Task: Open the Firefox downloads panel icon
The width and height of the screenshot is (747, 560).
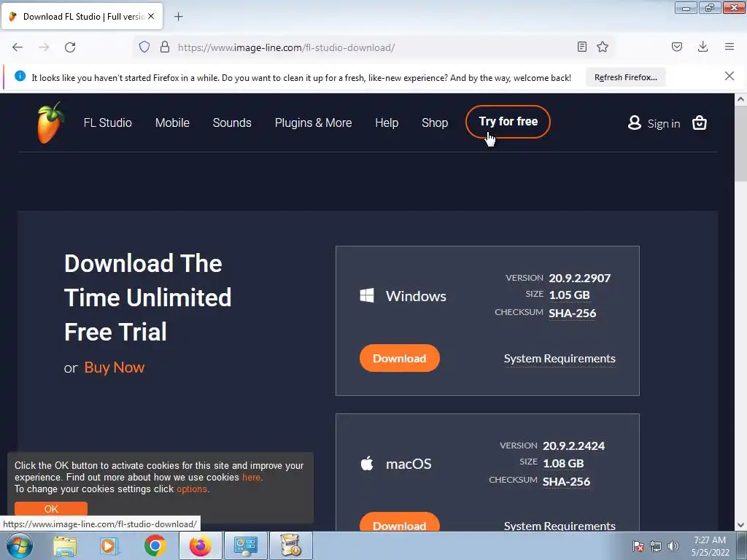Action: click(703, 47)
